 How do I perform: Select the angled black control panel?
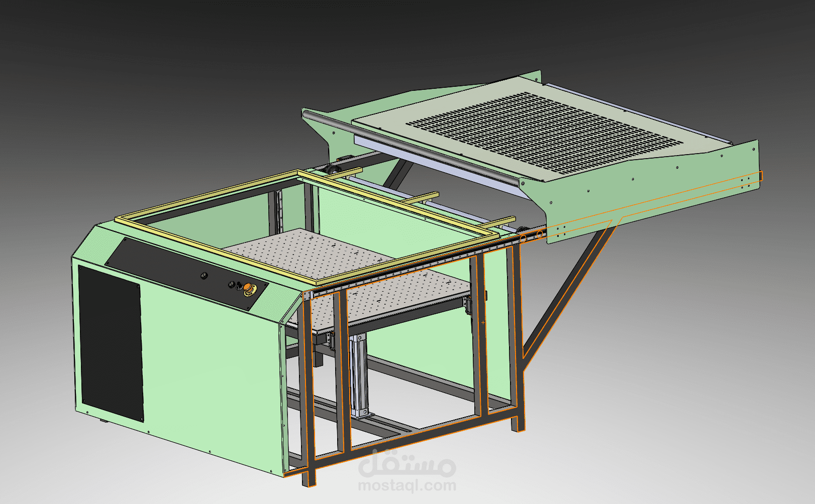(x=186, y=274)
